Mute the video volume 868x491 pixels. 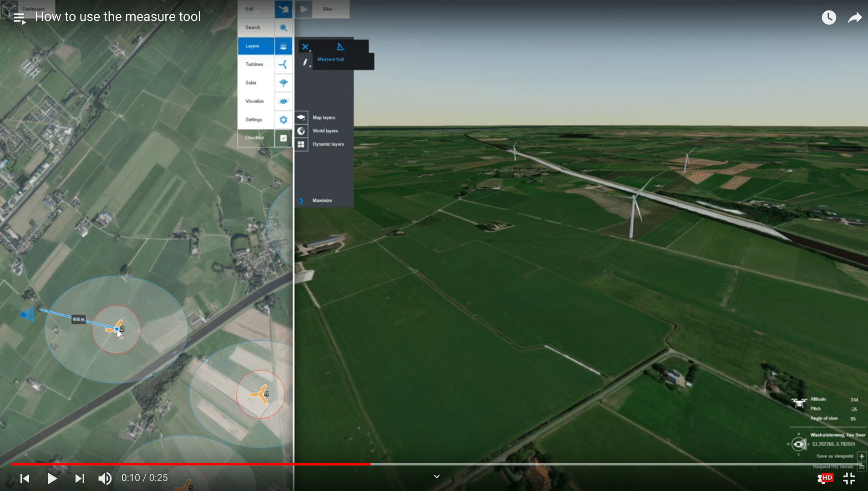[105, 478]
